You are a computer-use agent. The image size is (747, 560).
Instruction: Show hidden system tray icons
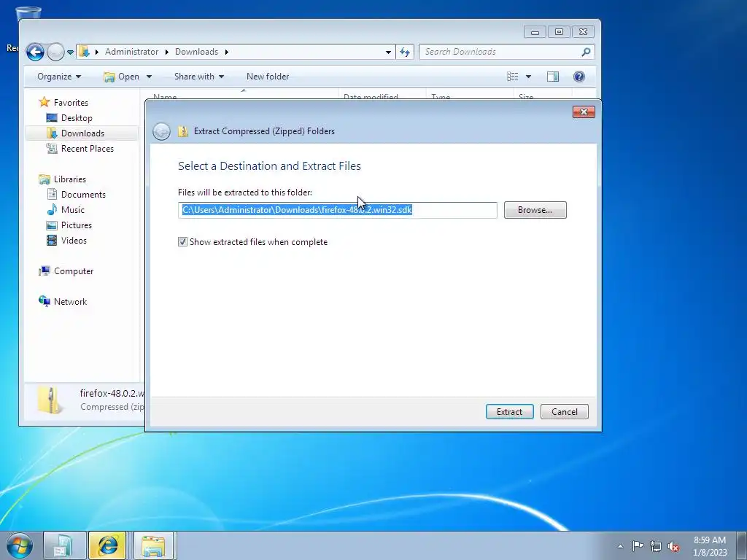pyautogui.click(x=620, y=545)
